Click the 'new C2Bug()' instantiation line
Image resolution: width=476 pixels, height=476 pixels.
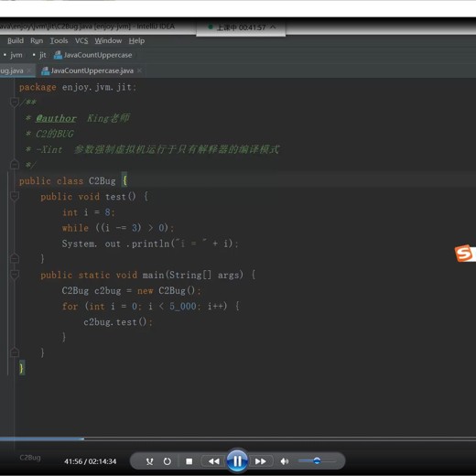click(x=131, y=290)
